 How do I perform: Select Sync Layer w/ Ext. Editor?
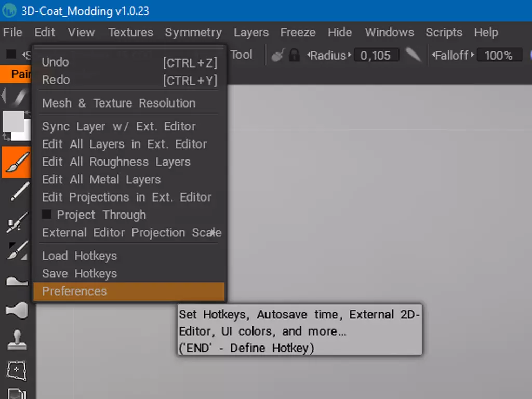point(129,126)
